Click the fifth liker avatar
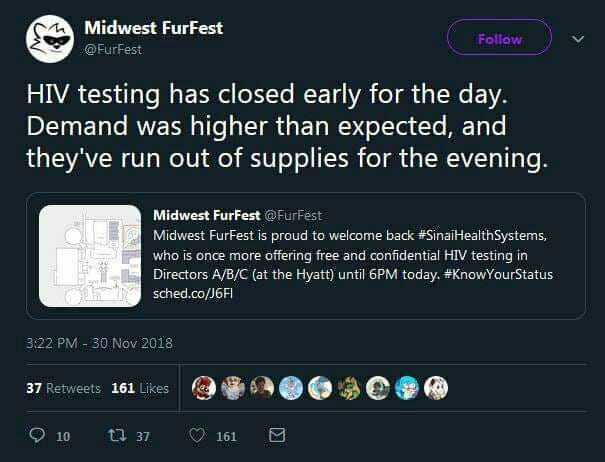Screen dimensions: 605x462 point(320,389)
